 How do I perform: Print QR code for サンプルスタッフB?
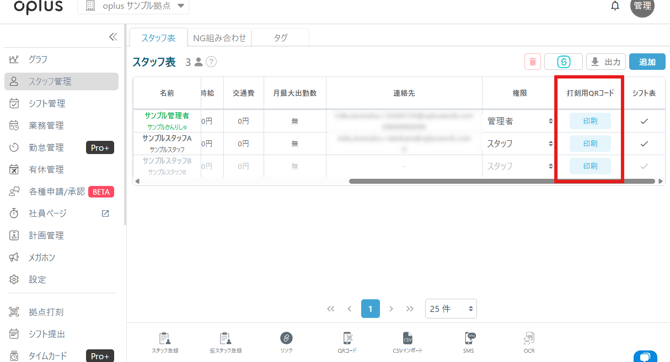click(590, 166)
